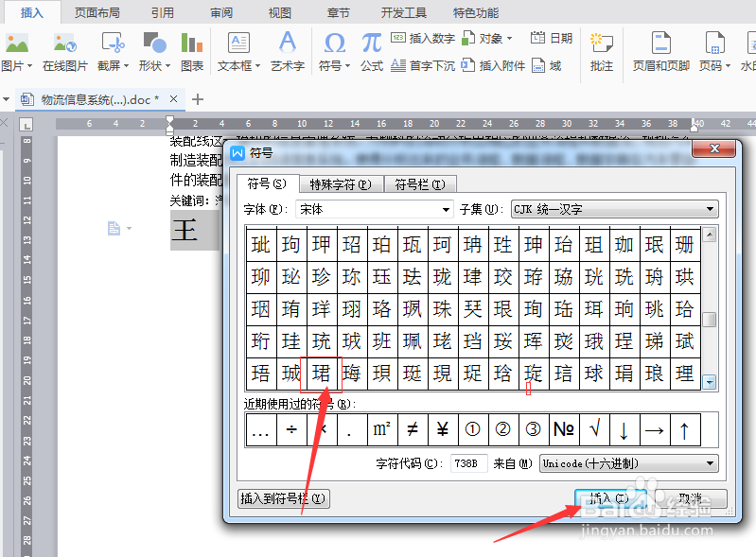
Task: Choose recent symbol ÷
Action: pos(291,429)
